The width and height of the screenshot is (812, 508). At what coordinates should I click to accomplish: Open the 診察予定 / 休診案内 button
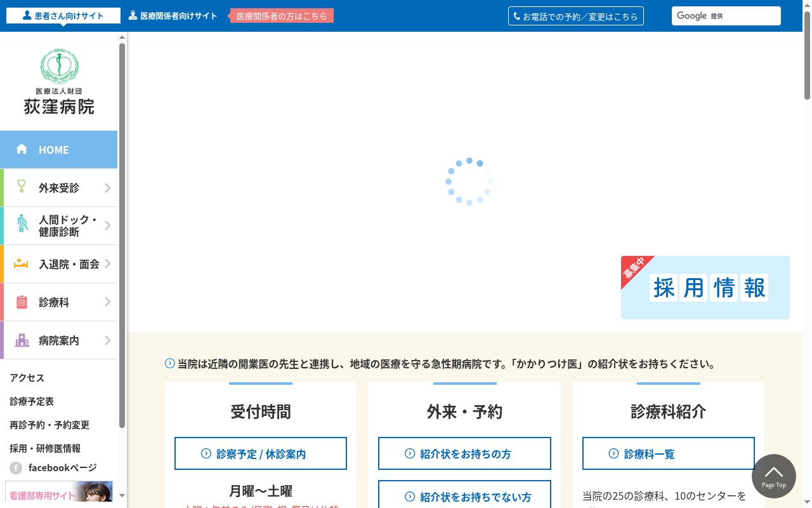click(x=261, y=453)
